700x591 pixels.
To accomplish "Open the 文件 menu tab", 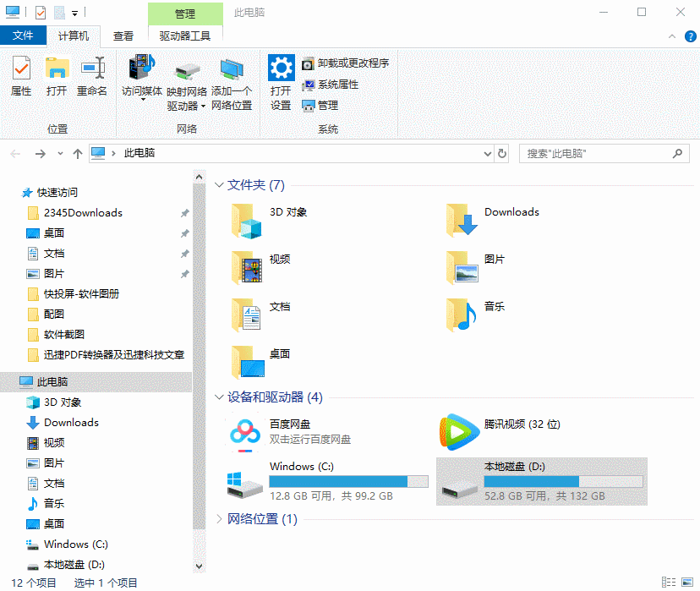I will click(23, 36).
